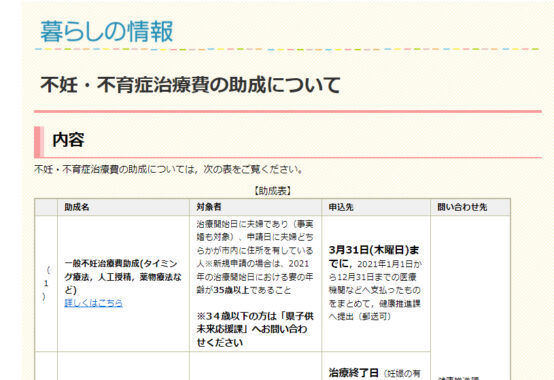Click the intro sentence 次の表をご覧ください

[x=253, y=170]
